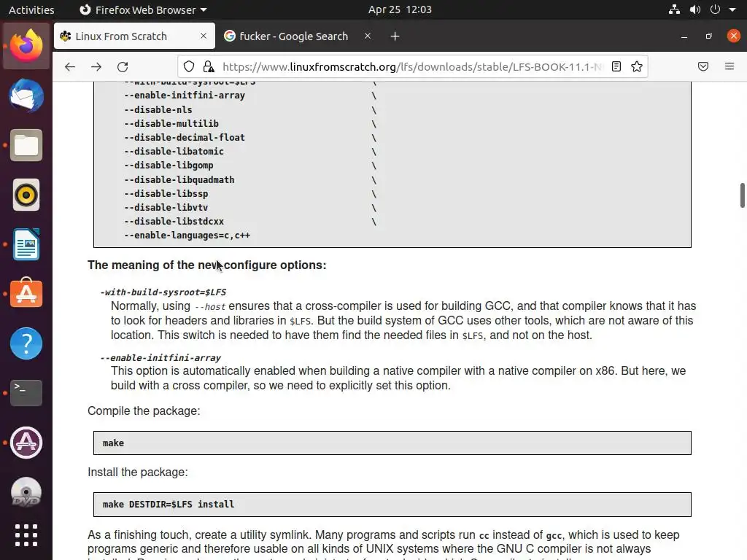Close the Google Search tab
The image size is (747, 560).
click(368, 36)
